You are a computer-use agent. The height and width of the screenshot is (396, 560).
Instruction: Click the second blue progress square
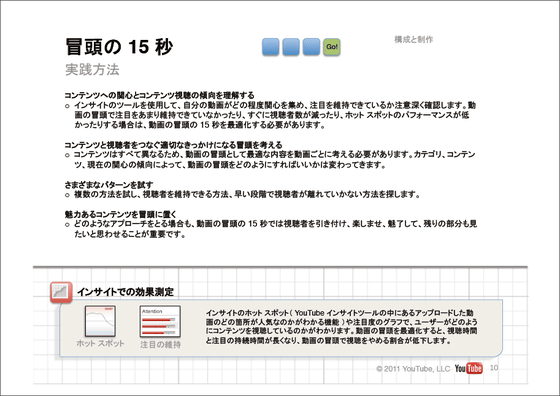[291, 47]
